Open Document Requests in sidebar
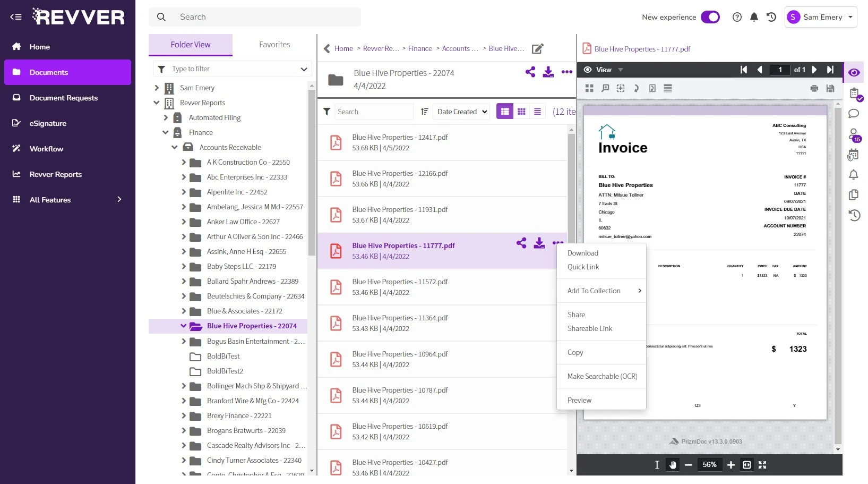 pos(67,98)
